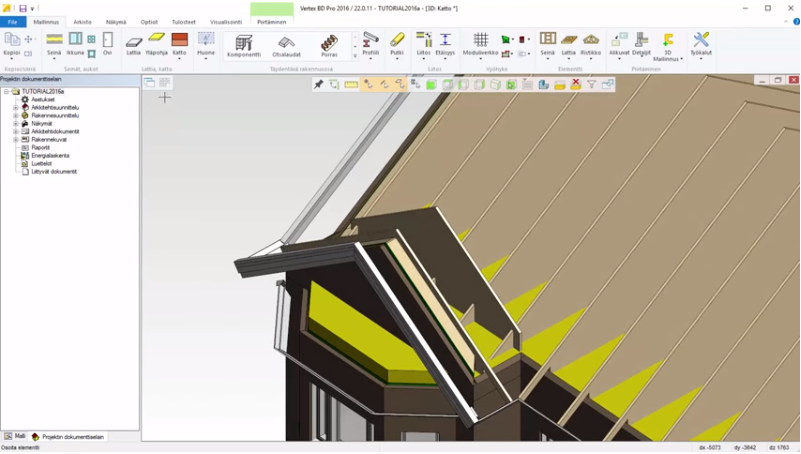This screenshot has height=454, width=801.
Task: Select the Portaat stairs tool
Action: coord(329,46)
